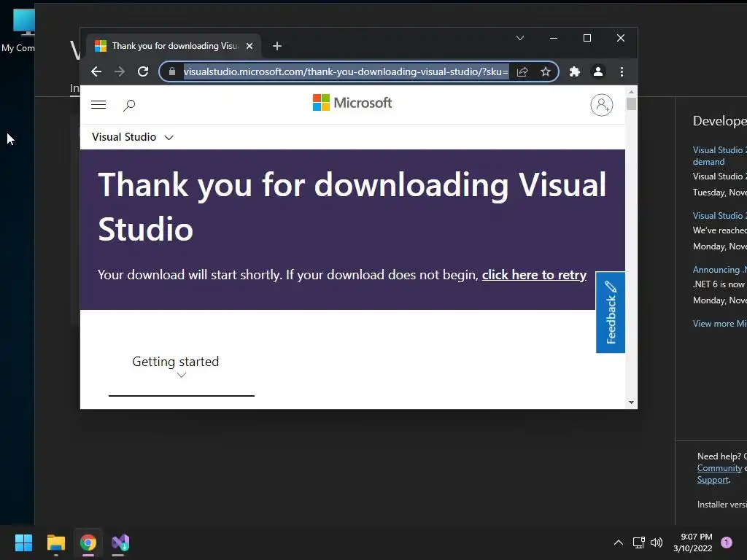Click the page scrollbar down arrow
The width and height of the screenshot is (747, 560).
[631, 402]
